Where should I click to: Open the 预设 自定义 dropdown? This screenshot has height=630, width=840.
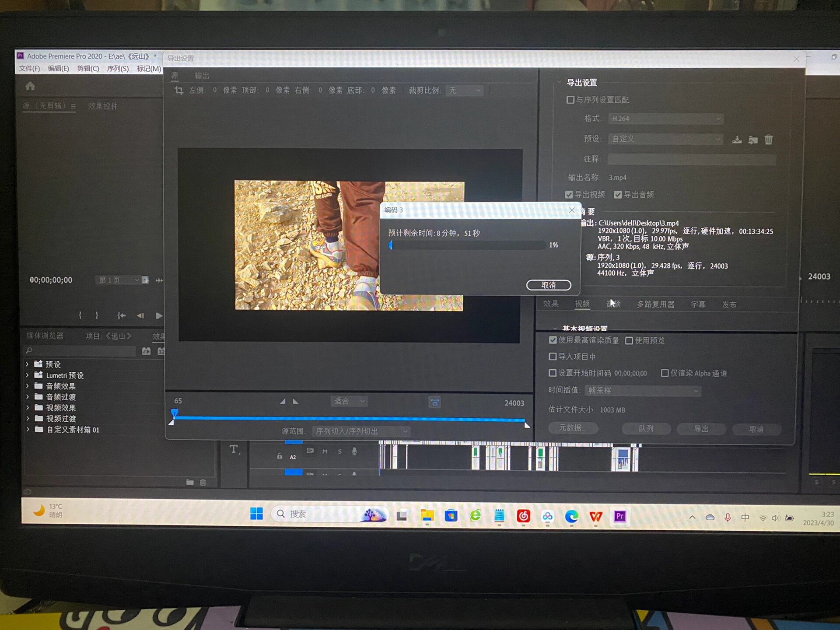click(665, 139)
